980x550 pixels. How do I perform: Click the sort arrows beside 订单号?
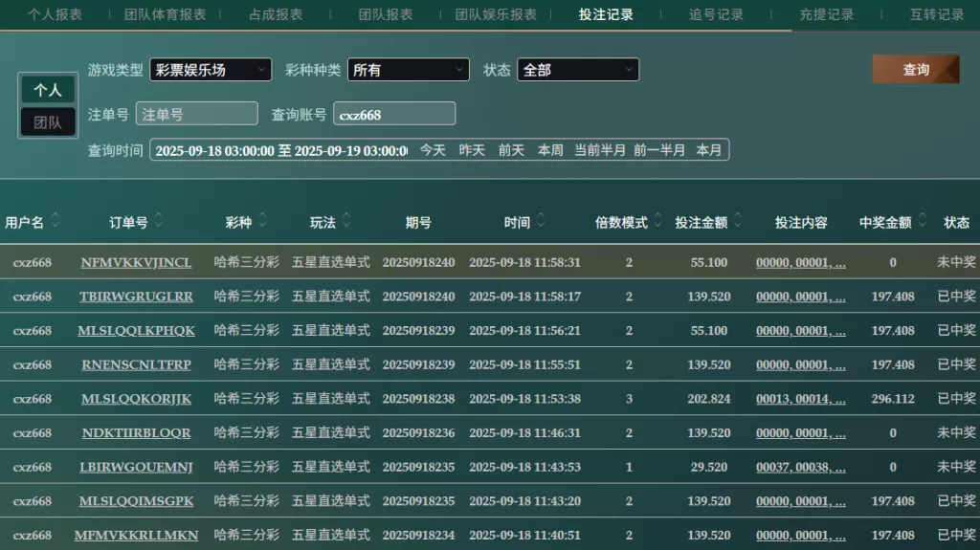coord(158,221)
